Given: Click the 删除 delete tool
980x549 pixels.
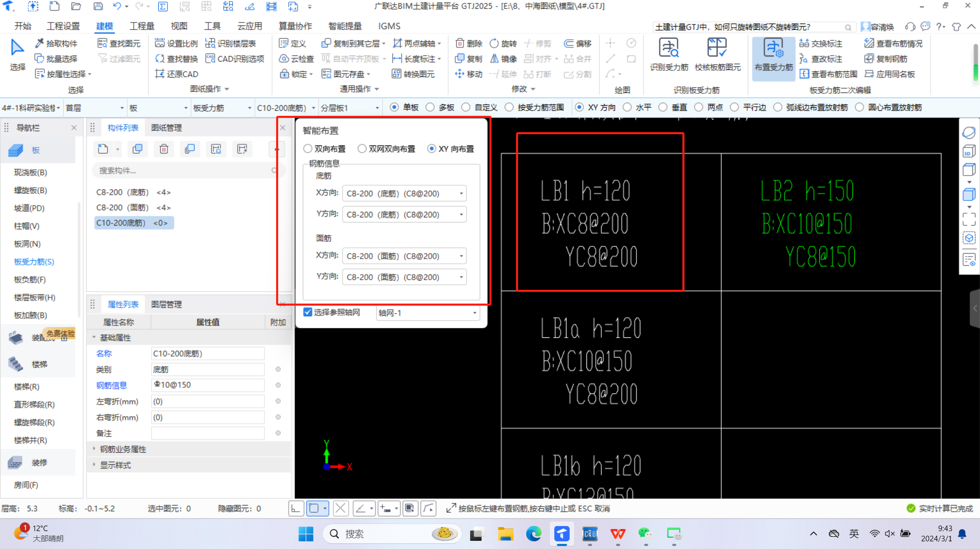Looking at the screenshot, I should 469,43.
